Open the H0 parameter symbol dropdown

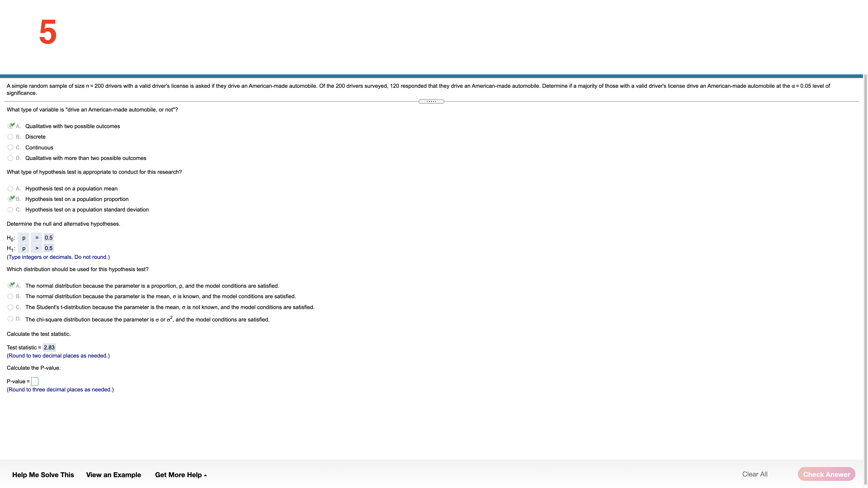pos(24,238)
